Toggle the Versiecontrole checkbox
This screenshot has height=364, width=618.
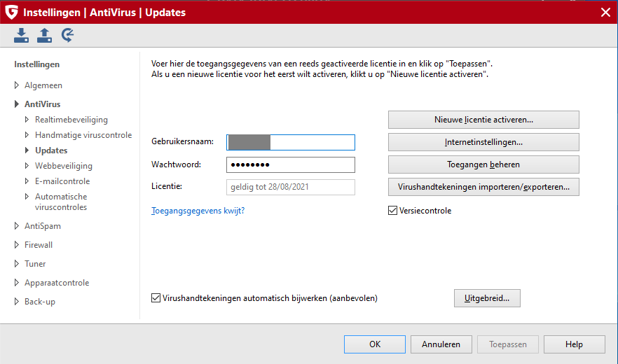tap(392, 211)
